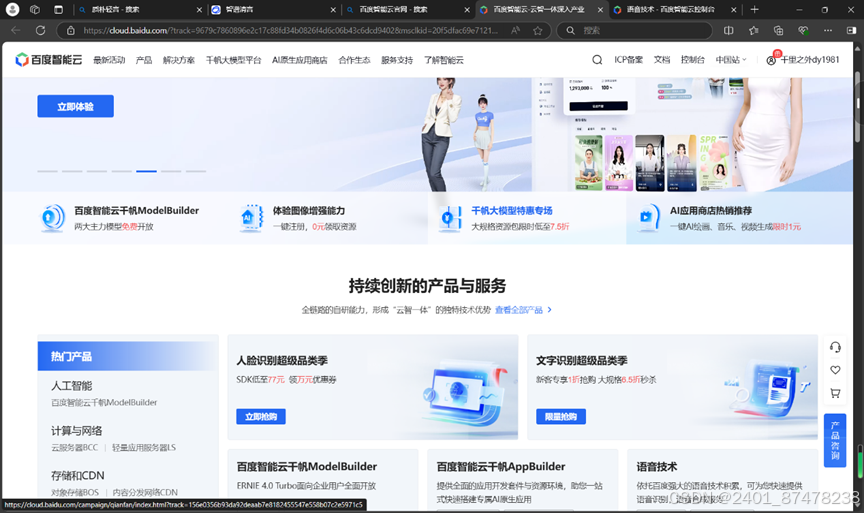864x513 pixels.
Task: Open 千帆大模型平台 navigation item
Action: [234, 60]
